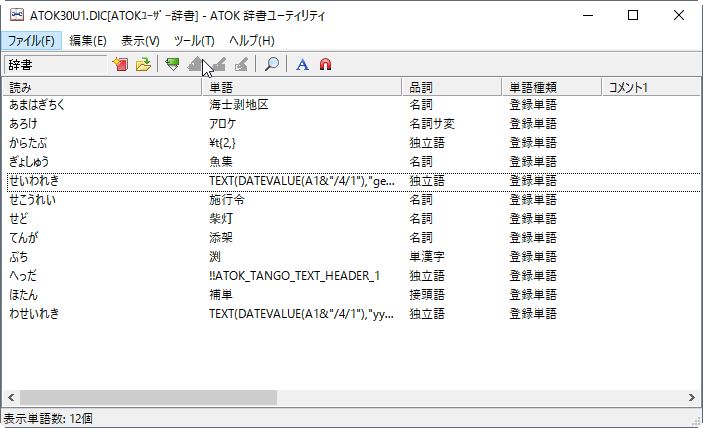Sort by the 単語種類 column header
The height and width of the screenshot is (428, 703).
click(x=551, y=87)
